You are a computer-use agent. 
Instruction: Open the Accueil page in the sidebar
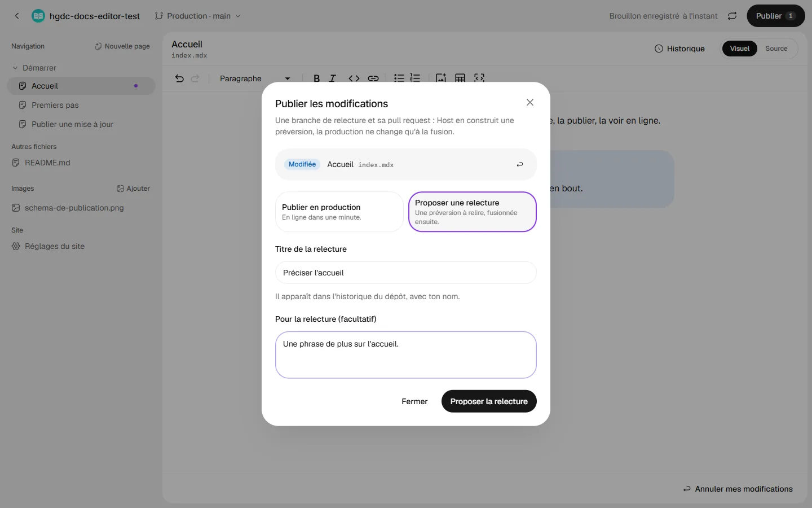pyautogui.click(x=81, y=86)
